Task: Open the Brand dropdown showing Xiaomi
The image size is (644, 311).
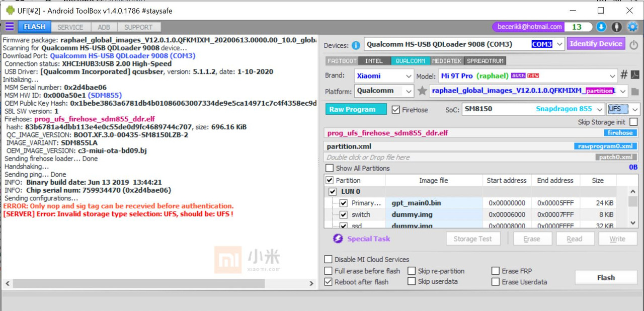Action: click(409, 76)
